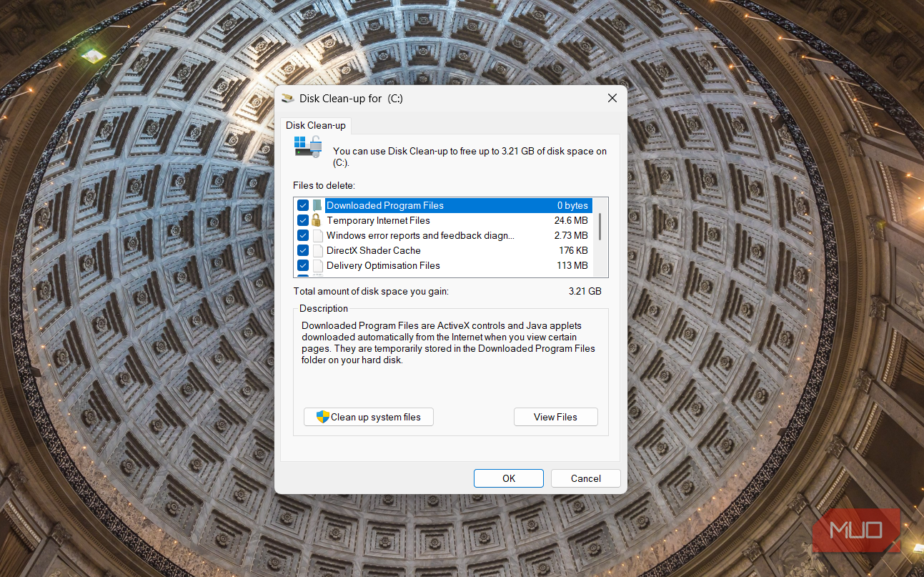This screenshot has height=577, width=924.
Task: Click the 24.6 MB size value
Action: pos(571,220)
